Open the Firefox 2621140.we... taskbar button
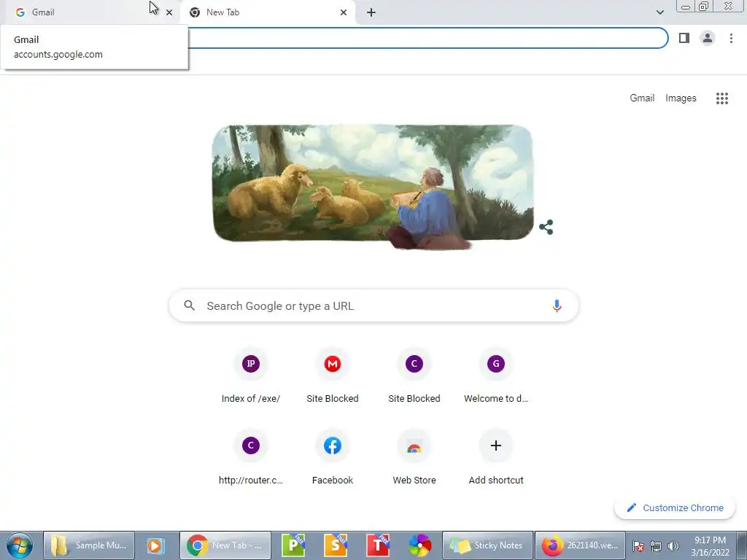This screenshot has height=560, width=747. 580,545
